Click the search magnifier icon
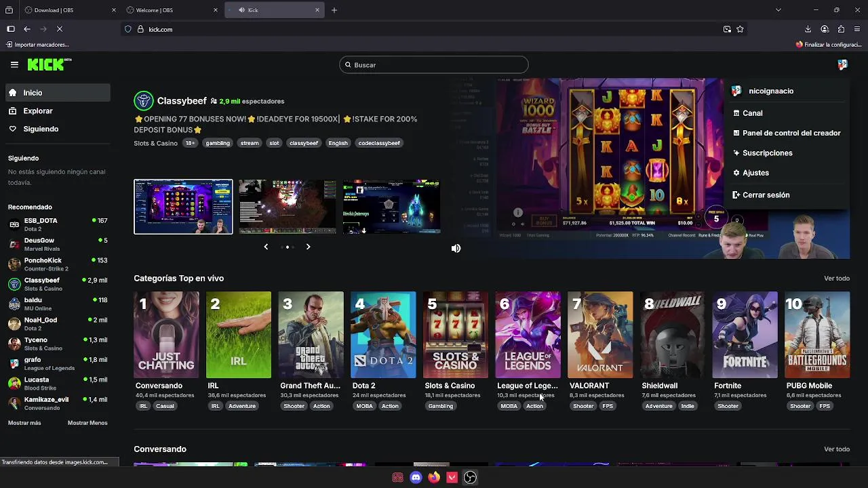The height and width of the screenshot is (488, 868). [x=348, y=65]
